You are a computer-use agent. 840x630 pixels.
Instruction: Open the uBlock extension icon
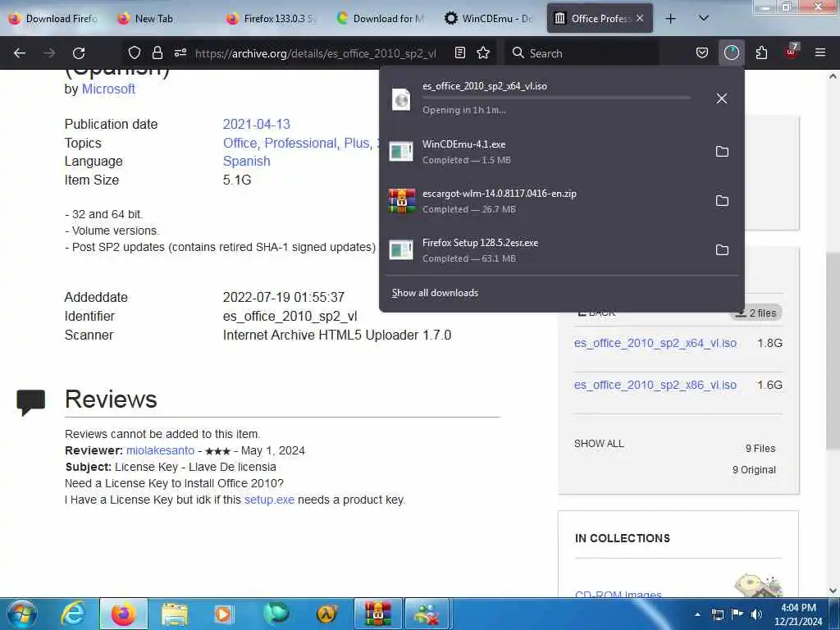(x=792, y=52)
